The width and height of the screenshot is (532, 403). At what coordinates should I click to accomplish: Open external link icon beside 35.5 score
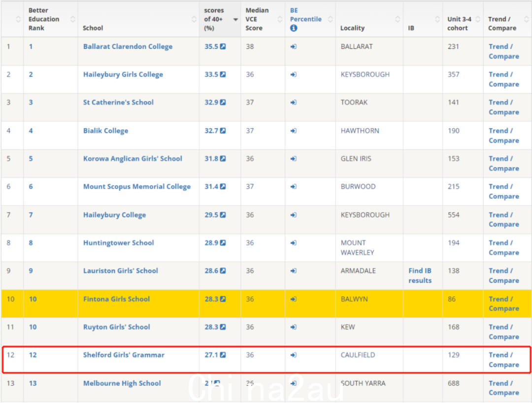[x=223, y=46]
